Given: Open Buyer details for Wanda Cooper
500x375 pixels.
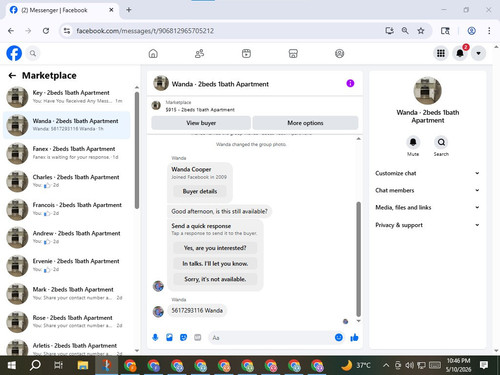Looking at the screenshot, I should coord(200,191).
